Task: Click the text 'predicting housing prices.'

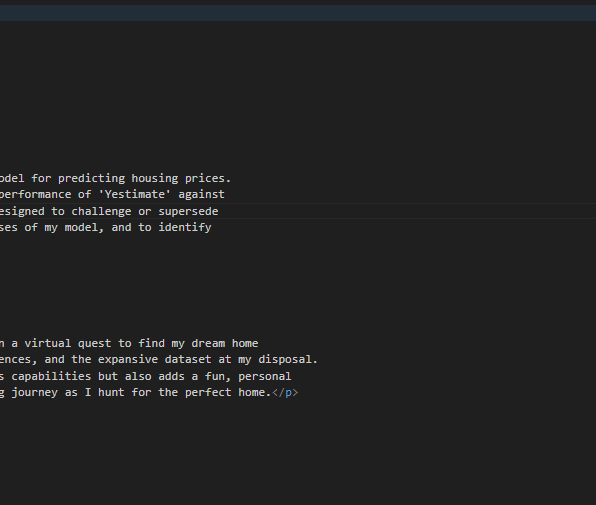Action: coord(144,178)
